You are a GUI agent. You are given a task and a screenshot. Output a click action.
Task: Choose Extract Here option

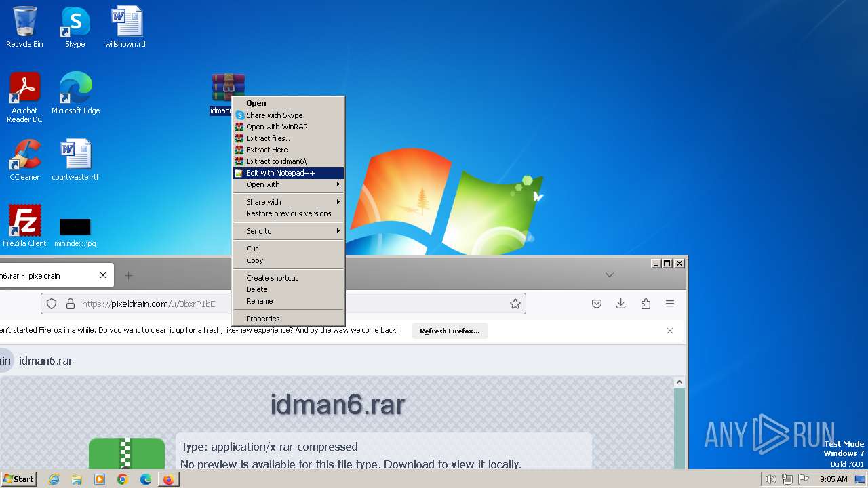coord(288,150)
